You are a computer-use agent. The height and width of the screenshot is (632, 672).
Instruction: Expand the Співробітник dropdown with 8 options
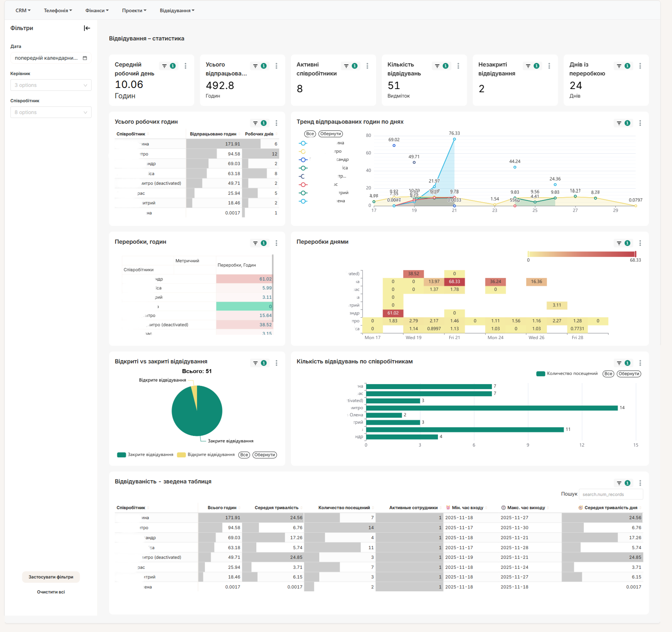coord(51,112)
